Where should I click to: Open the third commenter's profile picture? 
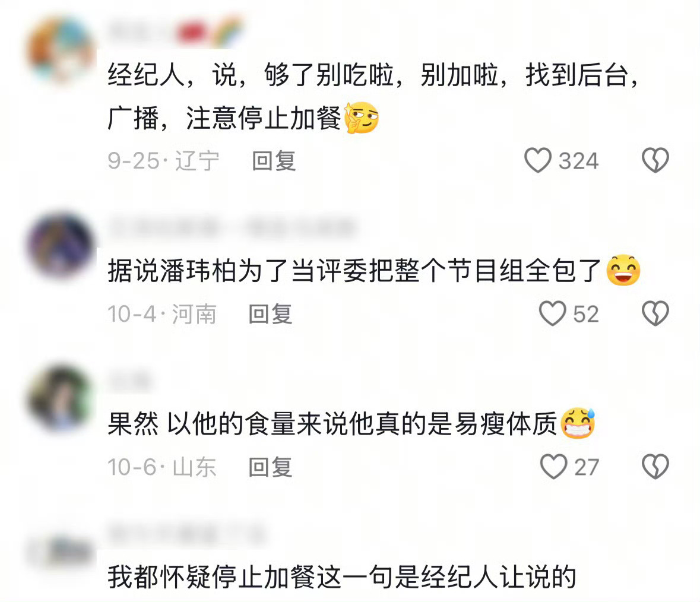(61, 398)
